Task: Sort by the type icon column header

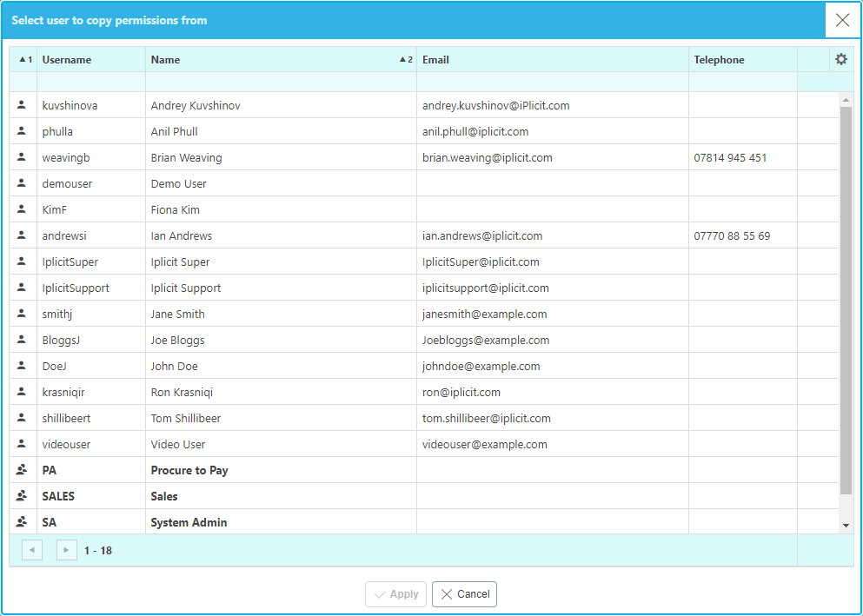Action: coord(23,59)
